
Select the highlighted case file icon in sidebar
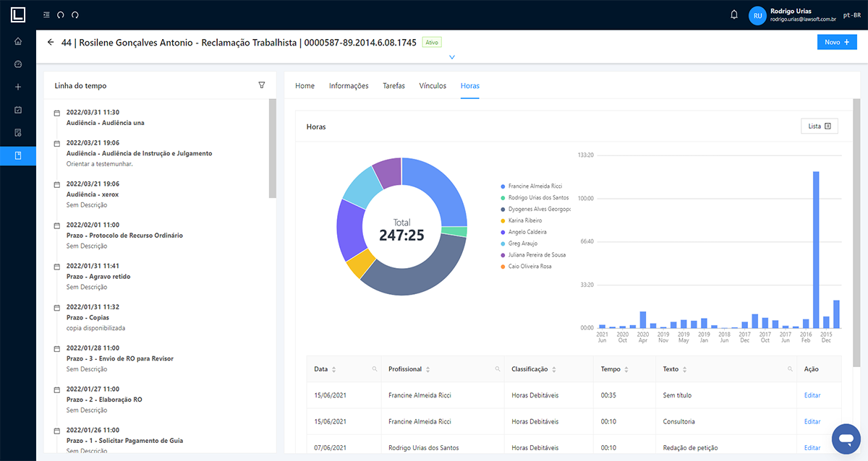point(18,155)
